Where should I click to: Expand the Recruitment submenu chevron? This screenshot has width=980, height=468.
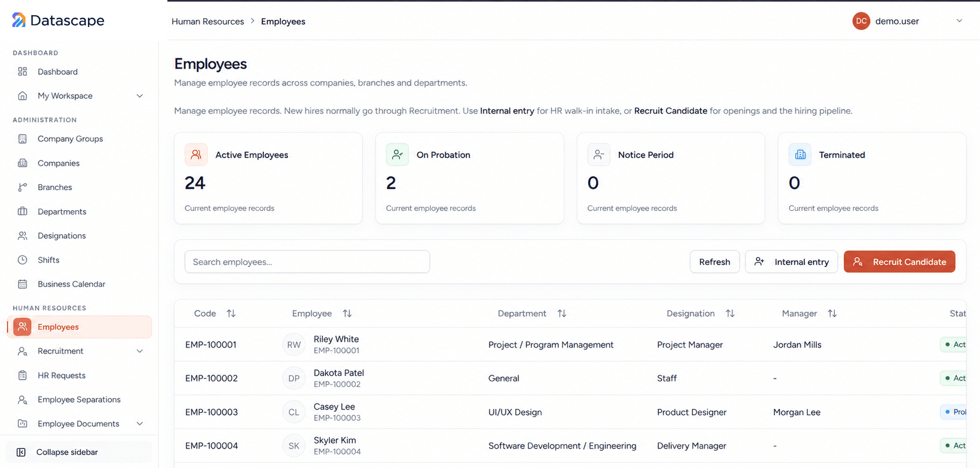(140, 351)
